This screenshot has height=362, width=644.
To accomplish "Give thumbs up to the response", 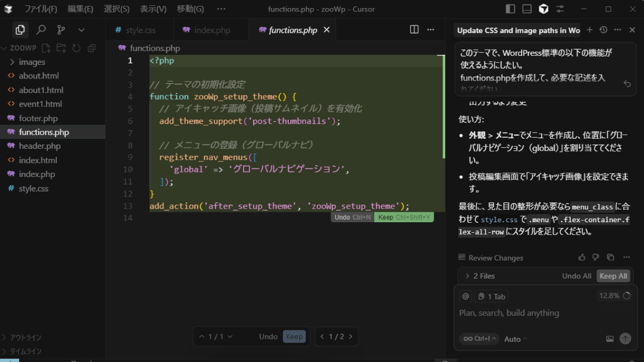I will point(582,257).
